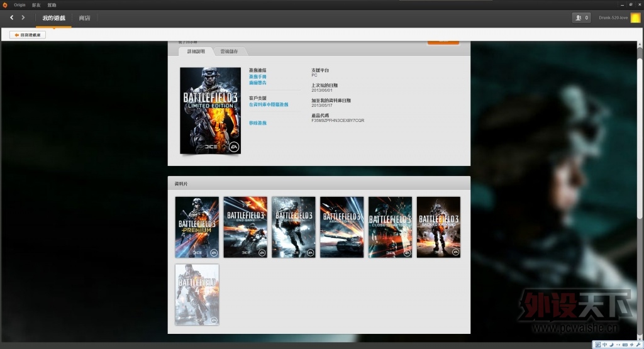
Task: Select the Battlefield 3 Close Quarters expansion
Action: coord(390,227)
